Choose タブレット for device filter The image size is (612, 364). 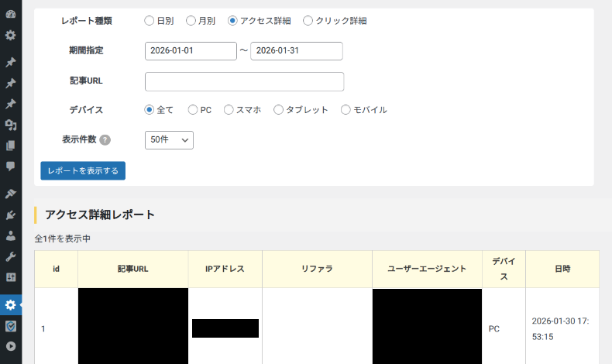tap(278, 110)
